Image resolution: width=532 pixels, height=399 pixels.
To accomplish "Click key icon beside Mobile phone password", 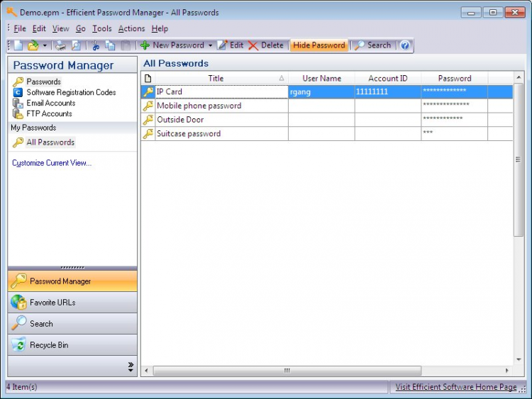I will tap(148, 106).
